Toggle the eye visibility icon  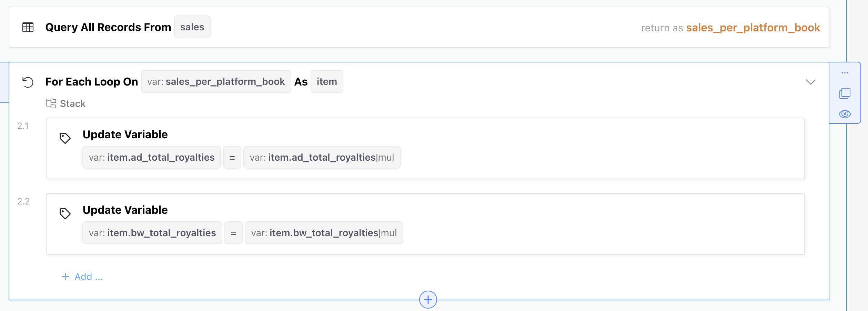(x=845, y=114)
